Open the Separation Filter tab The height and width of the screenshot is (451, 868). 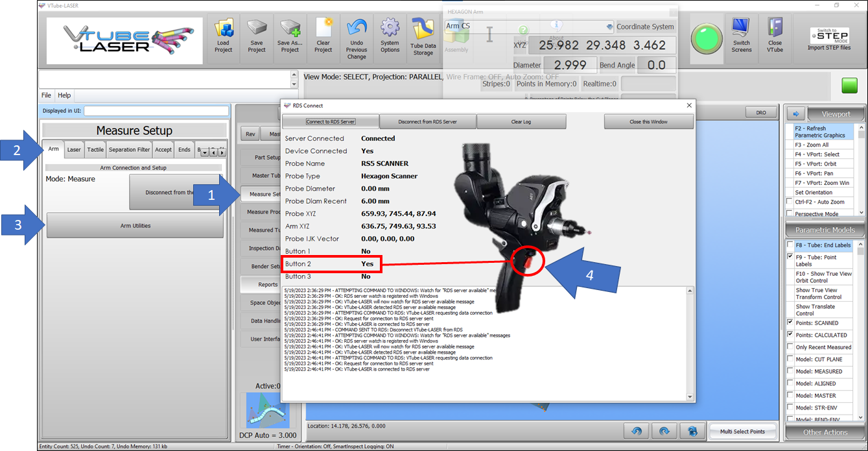(129, 150)
